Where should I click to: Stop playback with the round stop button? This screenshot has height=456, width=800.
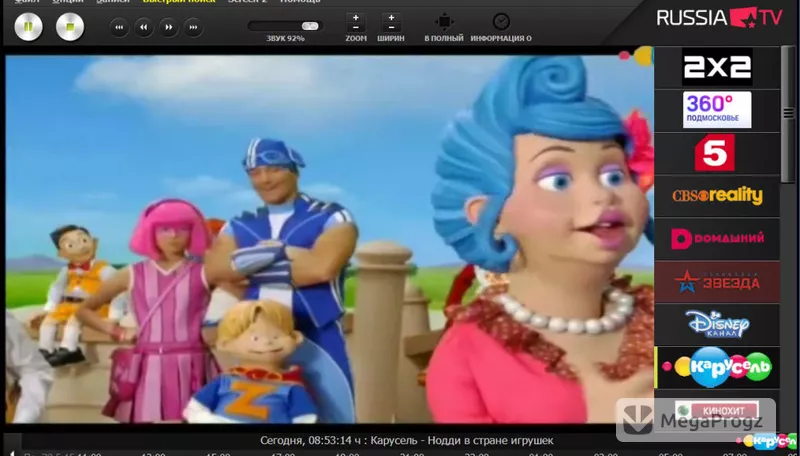70,27
